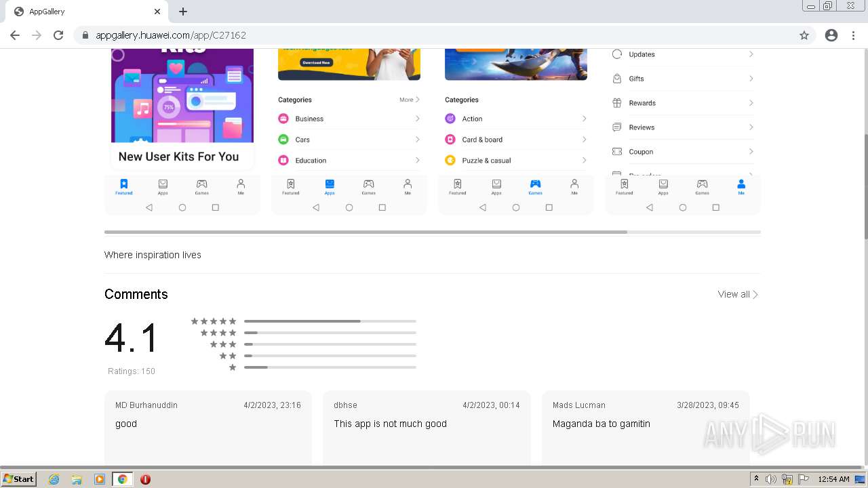Open a new tab with plus button

point(183,12)
